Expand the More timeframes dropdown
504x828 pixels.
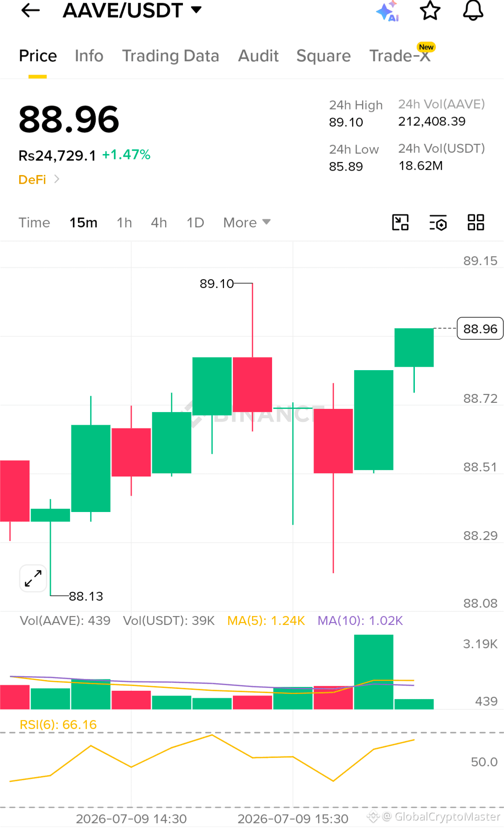pyautogui.click(x=247, y=223)
